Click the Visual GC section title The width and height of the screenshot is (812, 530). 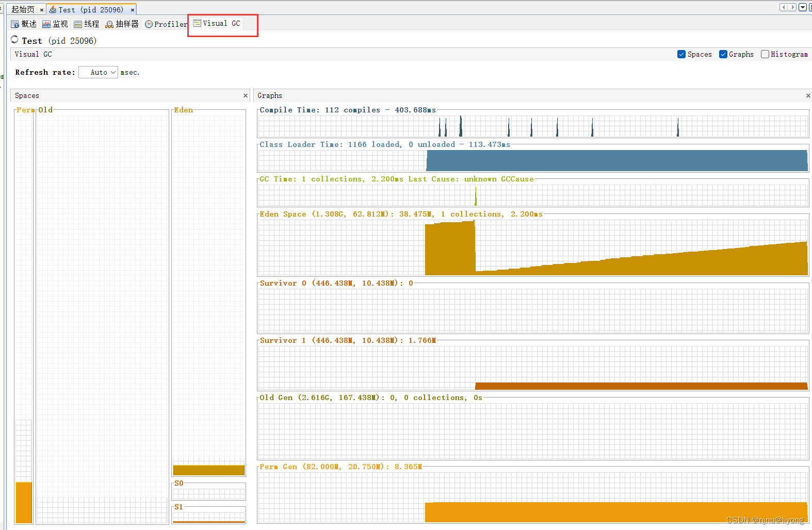coord(33,54)
